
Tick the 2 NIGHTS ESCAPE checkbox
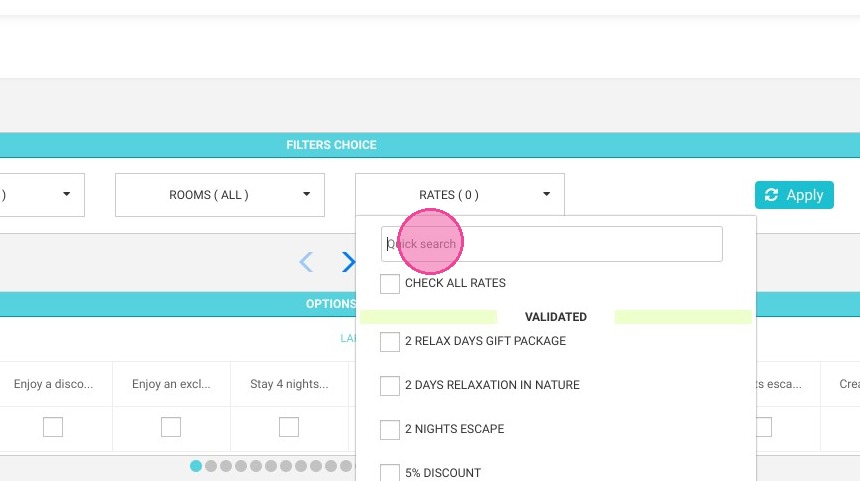tap(389, 429)
